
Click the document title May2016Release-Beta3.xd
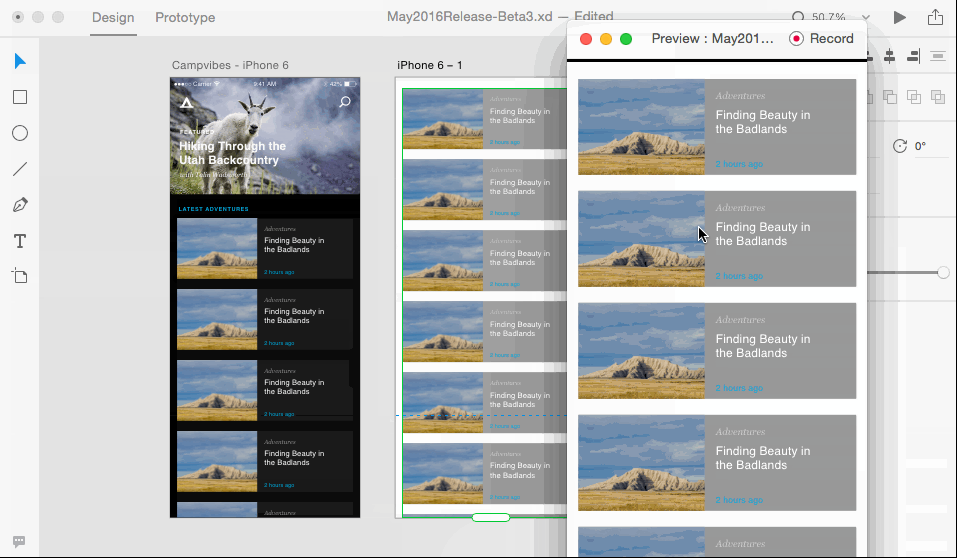point(469,16)
